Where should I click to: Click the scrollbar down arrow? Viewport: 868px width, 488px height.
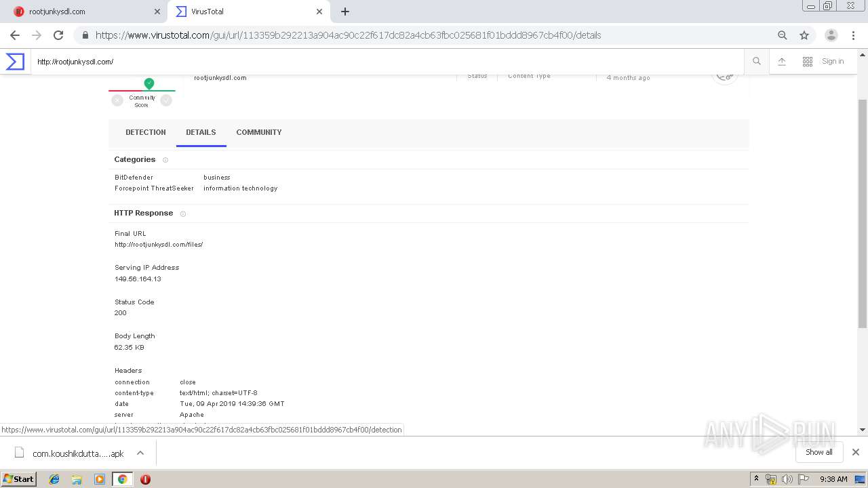point(863,430)
